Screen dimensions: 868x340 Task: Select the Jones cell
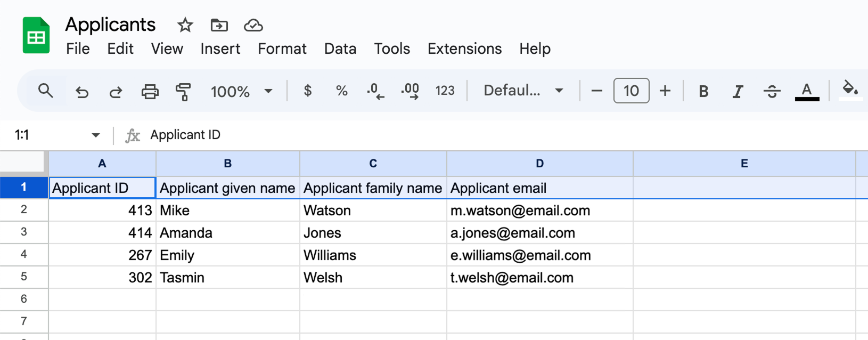(373, 232)
